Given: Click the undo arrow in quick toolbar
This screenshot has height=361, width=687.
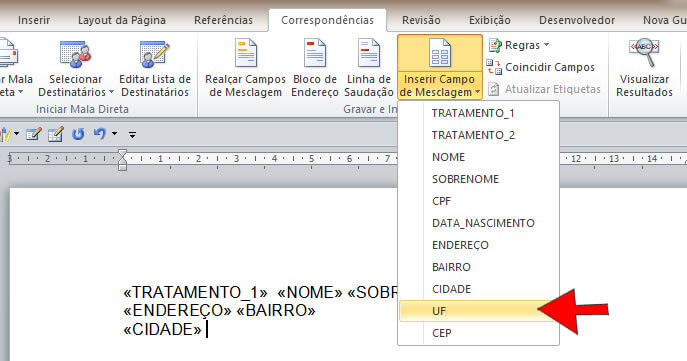Looking at the screenshot, I should [100, 134].
